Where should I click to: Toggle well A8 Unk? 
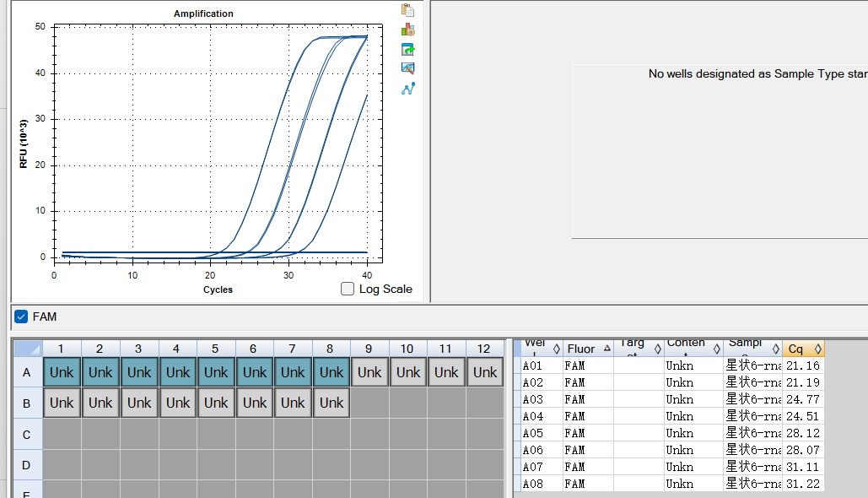(331, 372)
